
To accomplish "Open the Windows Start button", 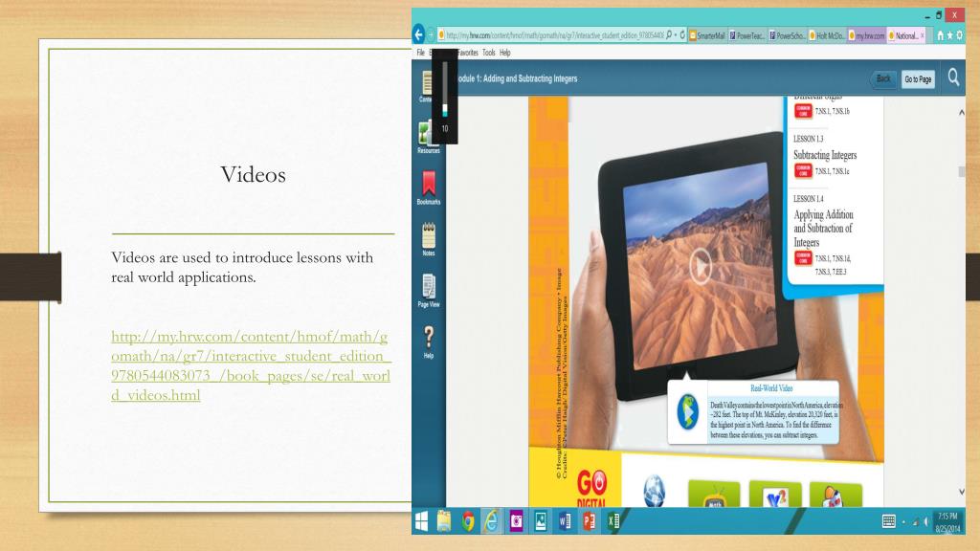I will [x=422, y=521].
